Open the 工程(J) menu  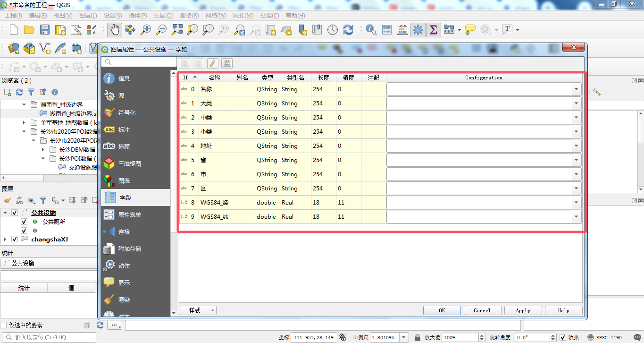tap(14, 16)
